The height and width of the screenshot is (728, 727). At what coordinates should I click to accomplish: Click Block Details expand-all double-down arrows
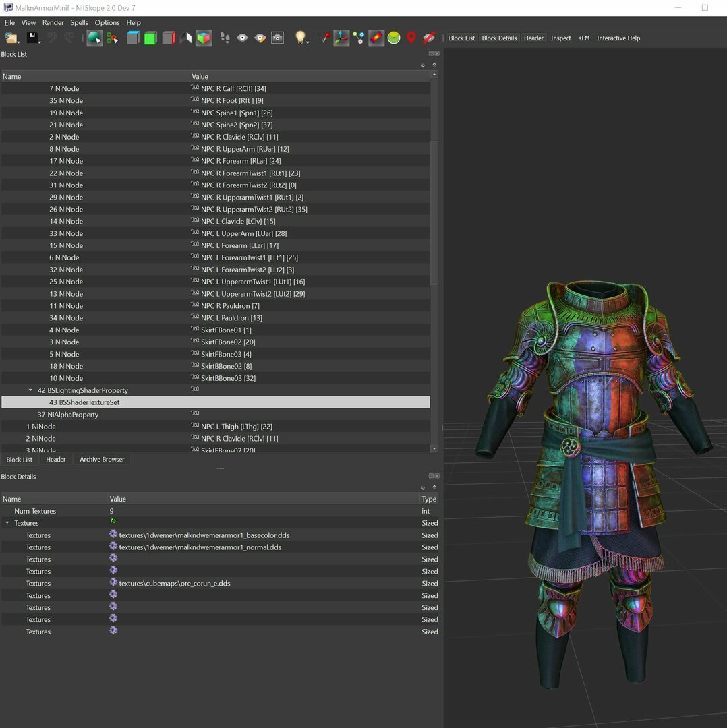[423, 488]
